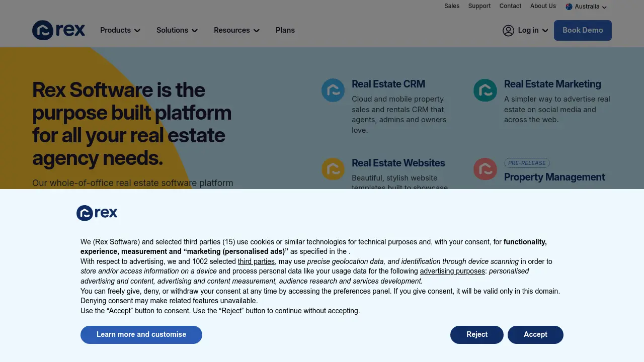The height and width of the screenshot is (362, 644).
Task: Reject cookies in the consent banner
Action: pos(476,334)
